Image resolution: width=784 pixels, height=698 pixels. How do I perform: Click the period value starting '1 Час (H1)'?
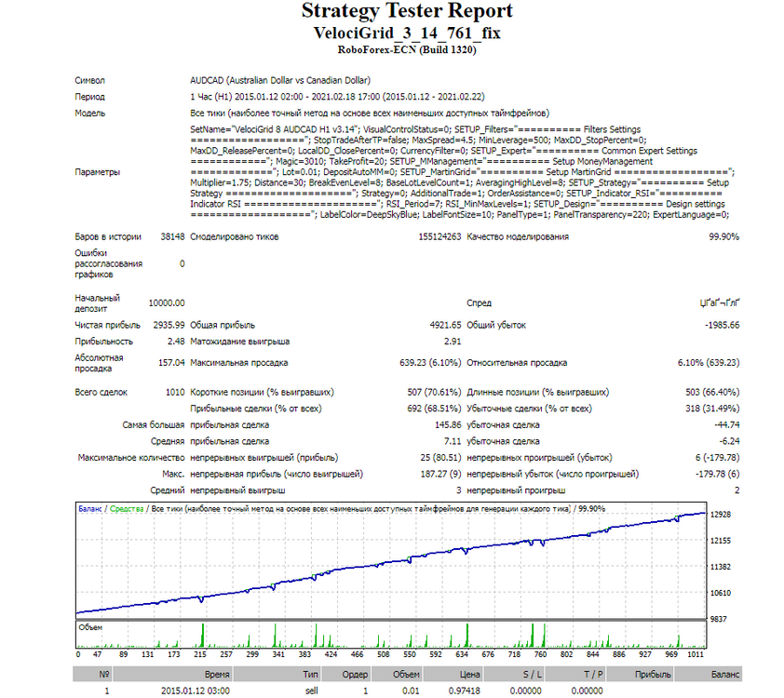point(337,97)
